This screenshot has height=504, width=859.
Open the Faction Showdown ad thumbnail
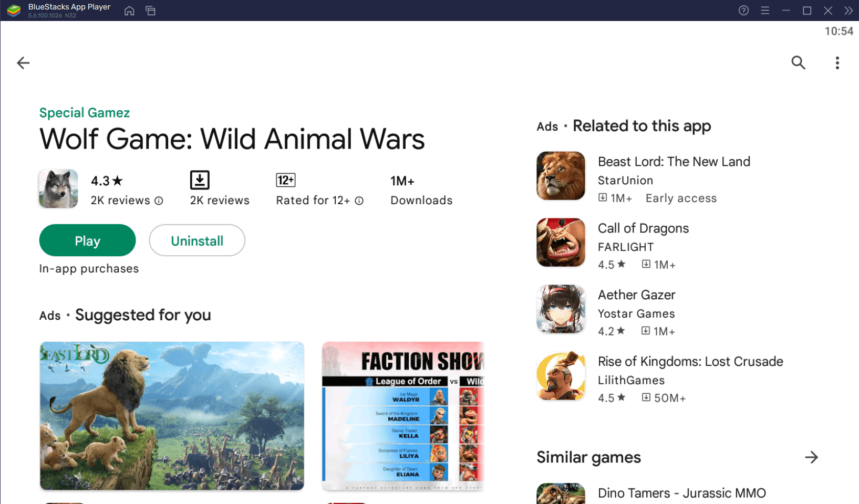pyautogui.click(x=403, y=416)
